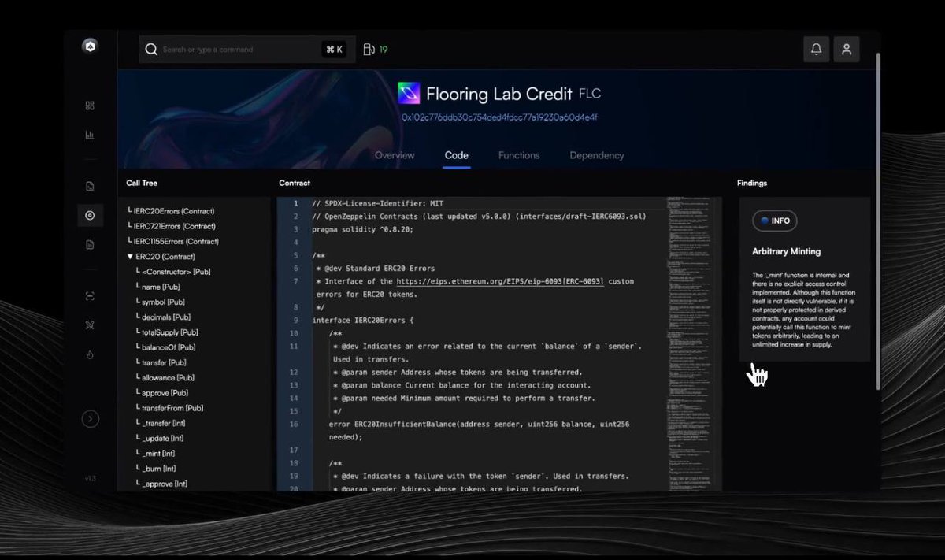Select symbol [Pub] function
This screenshot has width=945, height=560.
pyautogui.click(x=161, y=302)
